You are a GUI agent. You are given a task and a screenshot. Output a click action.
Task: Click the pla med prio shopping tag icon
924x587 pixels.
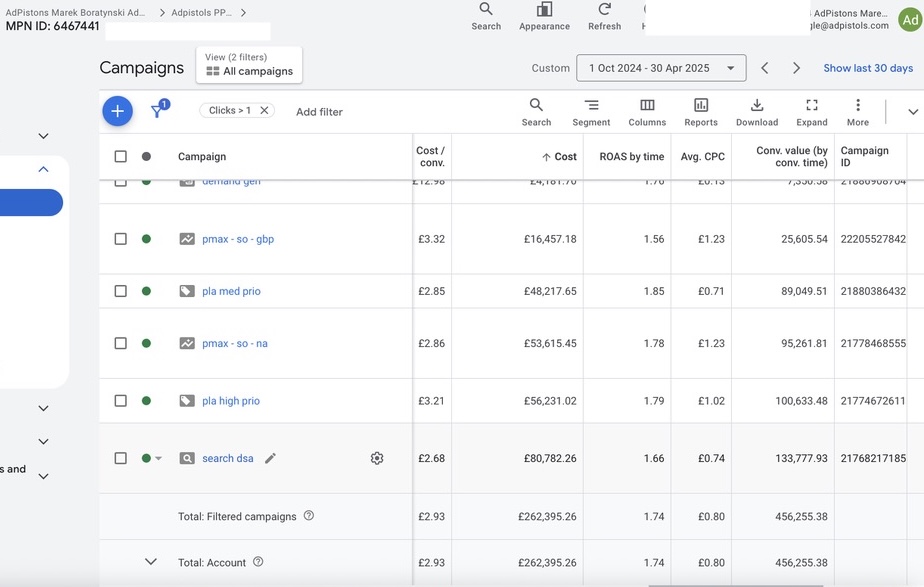coord(187,291)
